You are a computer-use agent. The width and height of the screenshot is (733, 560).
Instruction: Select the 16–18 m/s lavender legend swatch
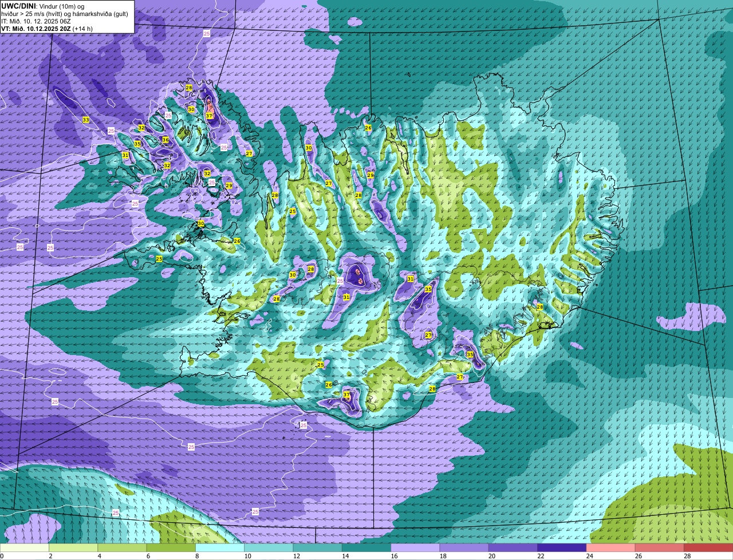point(415,548)
